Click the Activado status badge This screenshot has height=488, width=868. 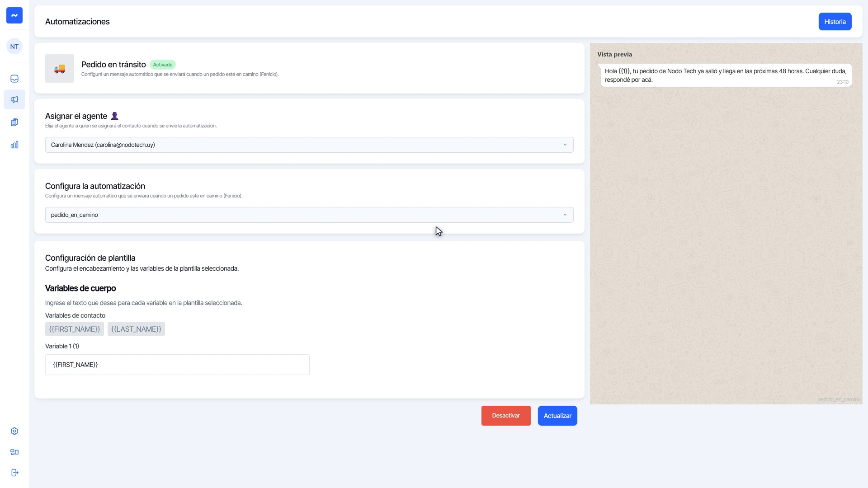tap(163, 65)
